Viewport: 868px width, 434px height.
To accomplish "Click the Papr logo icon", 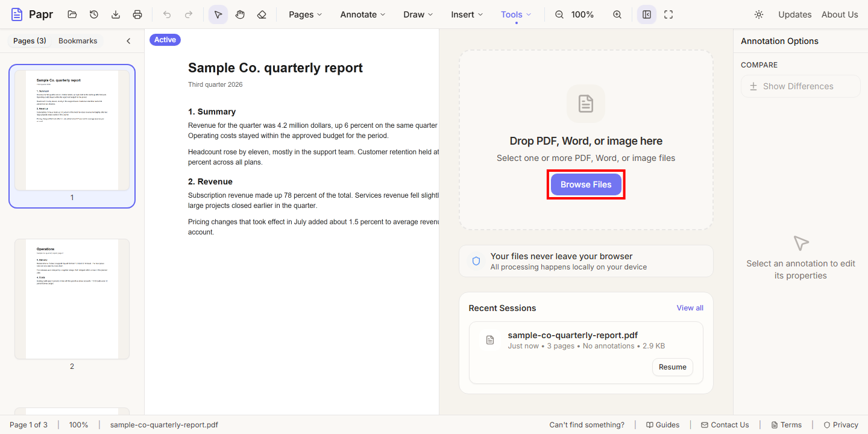I will [17, 14].
